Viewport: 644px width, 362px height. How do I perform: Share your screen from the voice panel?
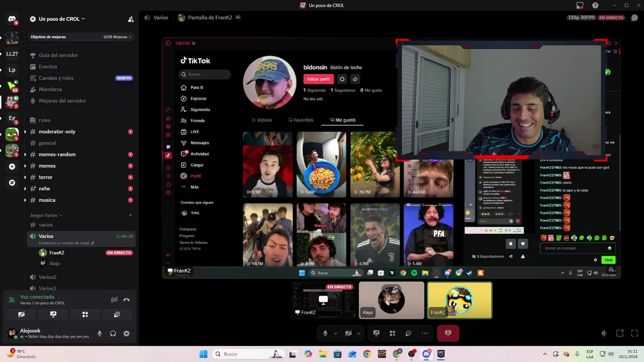coord(53,314)
